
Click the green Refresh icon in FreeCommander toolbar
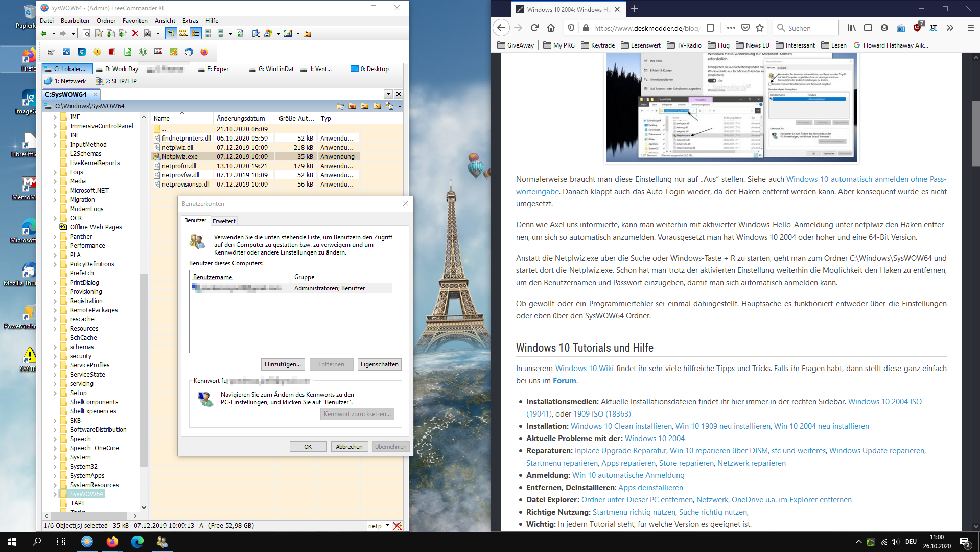coord(240,34)
